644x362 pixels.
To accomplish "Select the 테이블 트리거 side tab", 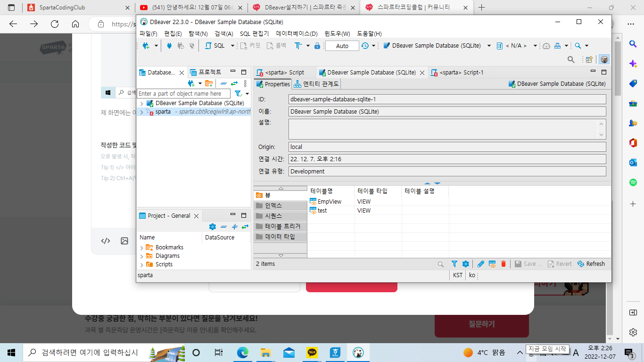I will click(281, 226).
